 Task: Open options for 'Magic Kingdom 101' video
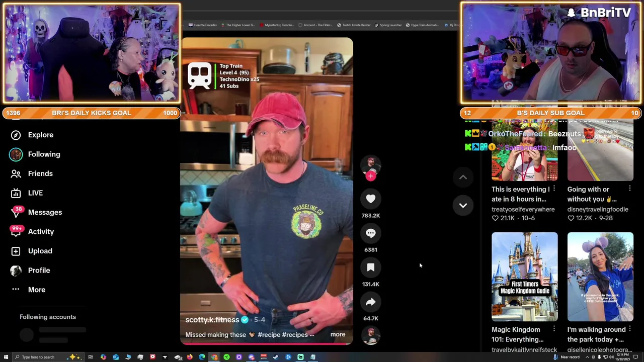pyautogui.click(x=554, y=329)
